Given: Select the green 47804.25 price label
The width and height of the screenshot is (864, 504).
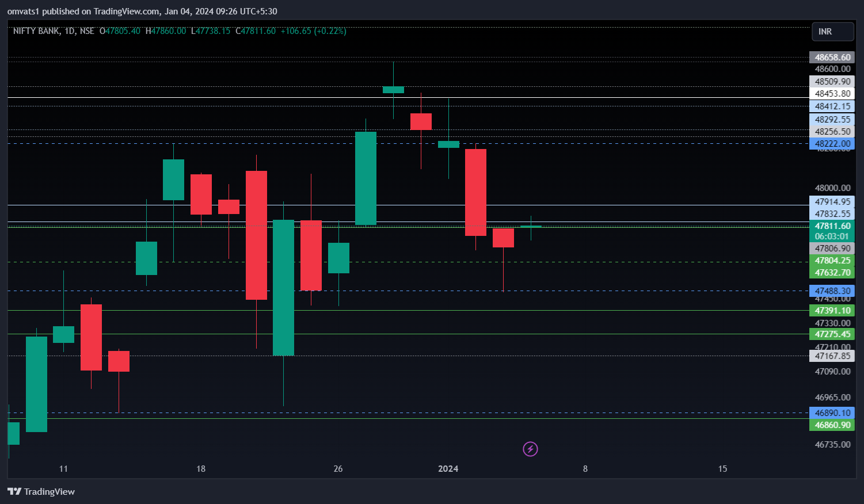Looking at the screenshot, I should 832,260.
